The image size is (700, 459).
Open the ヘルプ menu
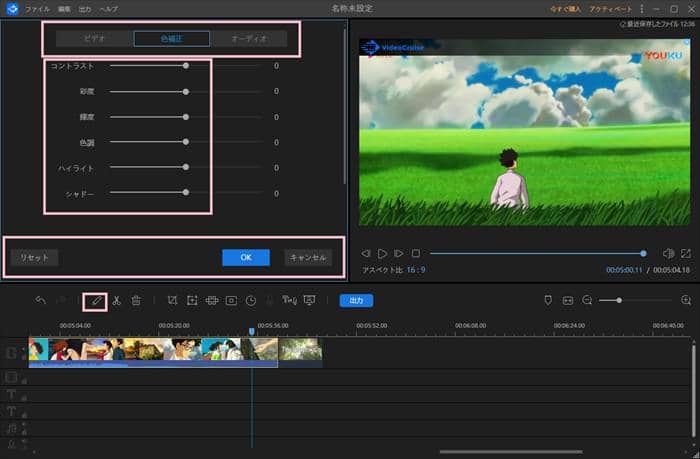[108, 9]
